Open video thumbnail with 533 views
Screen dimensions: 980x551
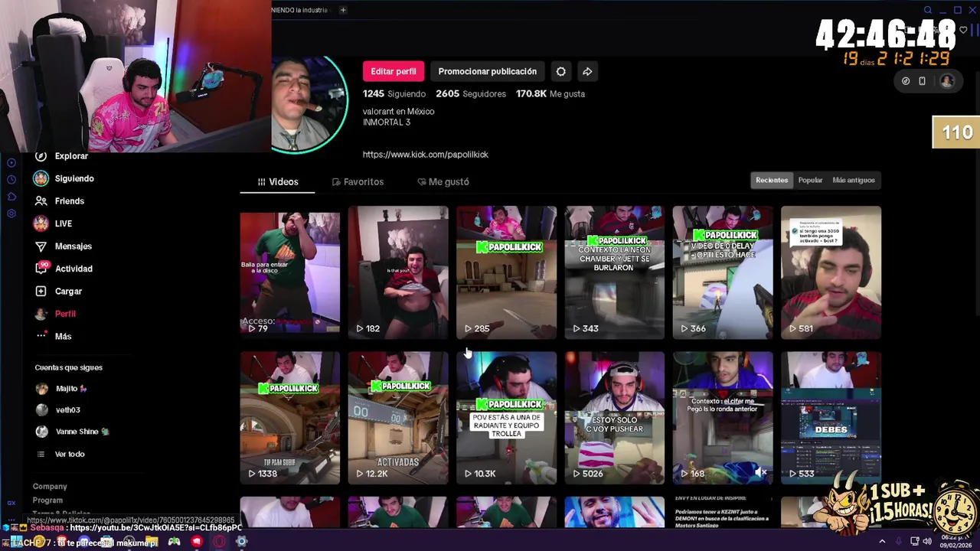coord(831,418)
